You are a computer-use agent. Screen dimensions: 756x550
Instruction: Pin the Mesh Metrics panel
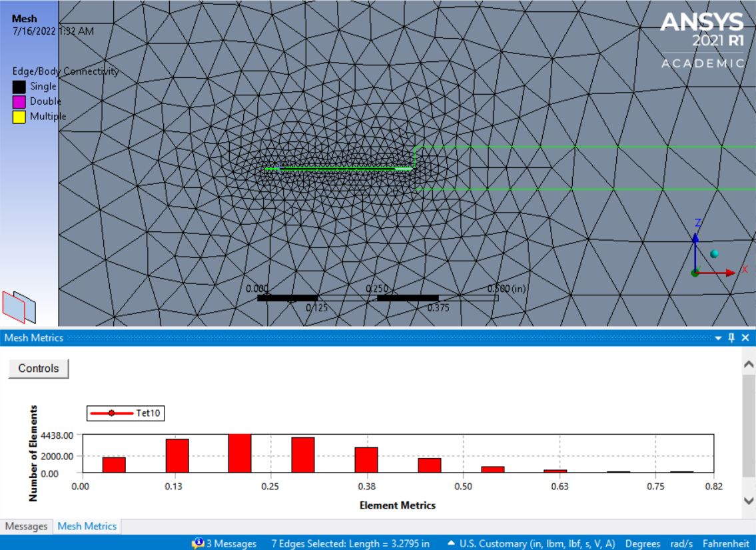click(x=731, y=338)
